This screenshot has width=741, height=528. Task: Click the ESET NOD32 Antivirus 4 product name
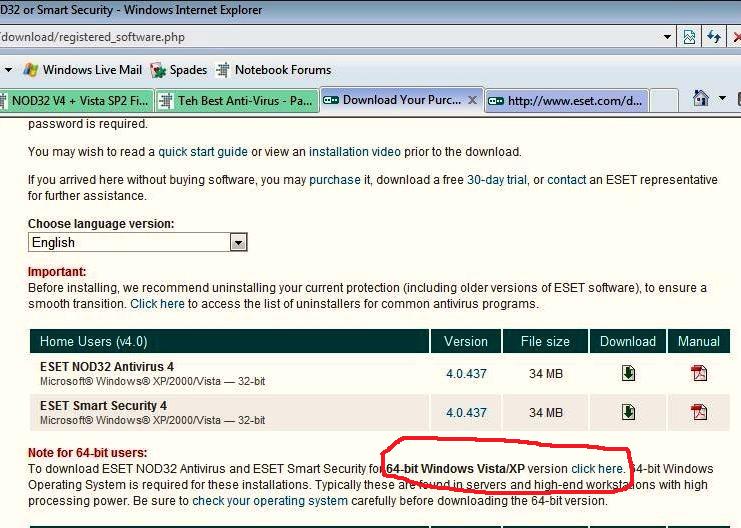(107, 367)
